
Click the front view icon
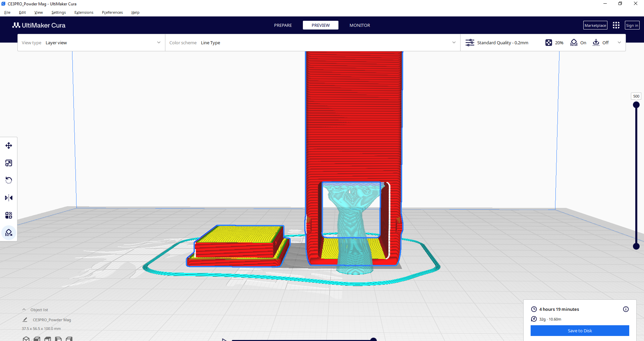pyautogui.click(x=37, y=339)
